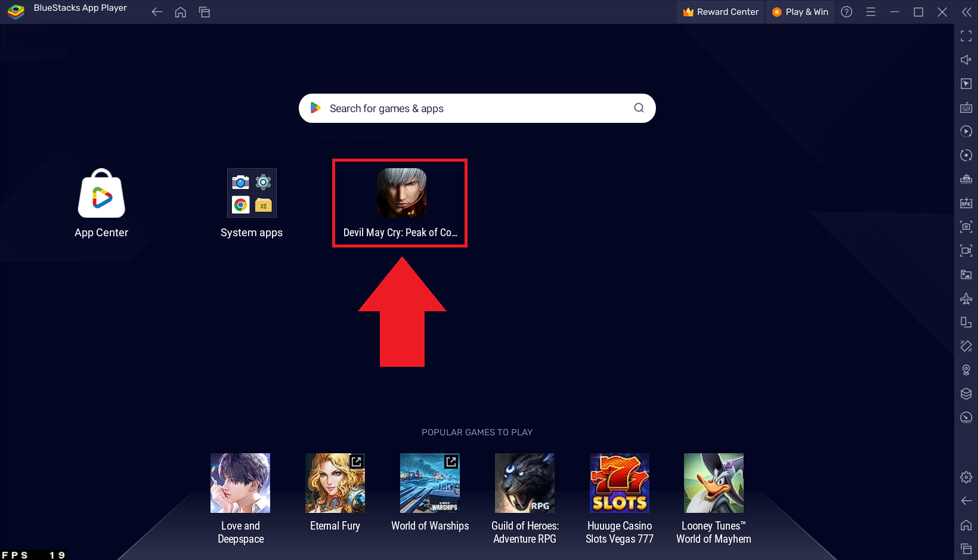Collapse the sidebar with double chevron
Viewport: 978px width, 560px height.
[966, 12]
